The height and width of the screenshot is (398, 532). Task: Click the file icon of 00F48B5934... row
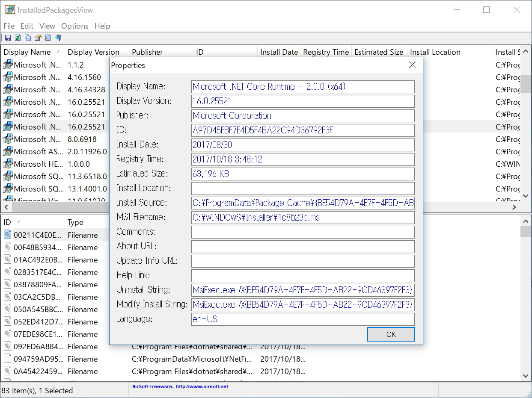[x=8, y=247]
